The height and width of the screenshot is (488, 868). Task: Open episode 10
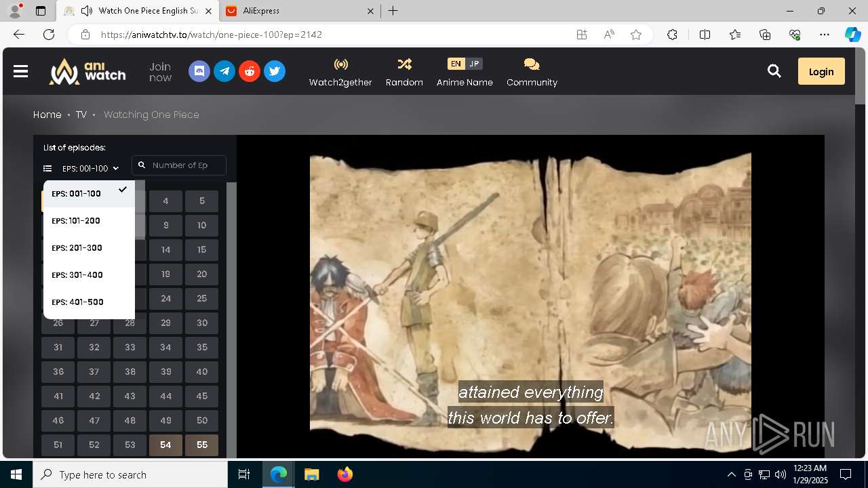(201, 226)
